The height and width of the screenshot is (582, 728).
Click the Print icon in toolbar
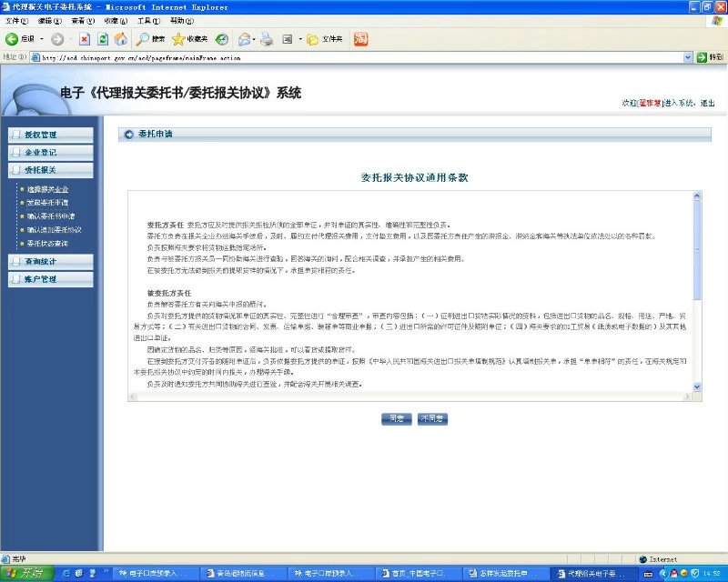[267, 39]
